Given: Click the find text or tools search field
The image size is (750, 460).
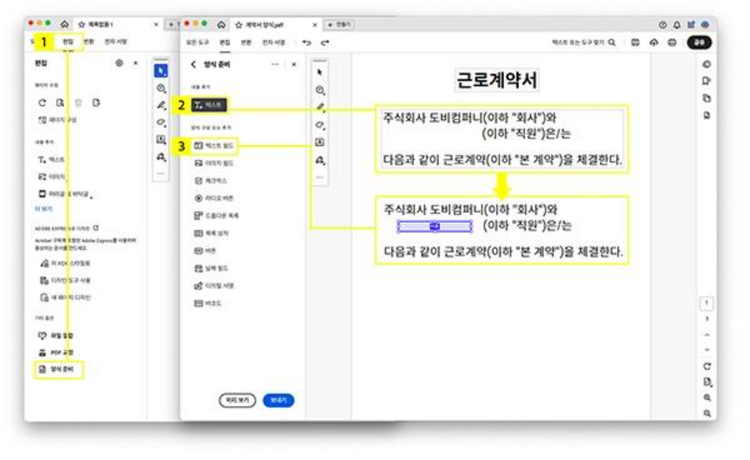Looking at the screenshot, I should [x=584, y=43].
